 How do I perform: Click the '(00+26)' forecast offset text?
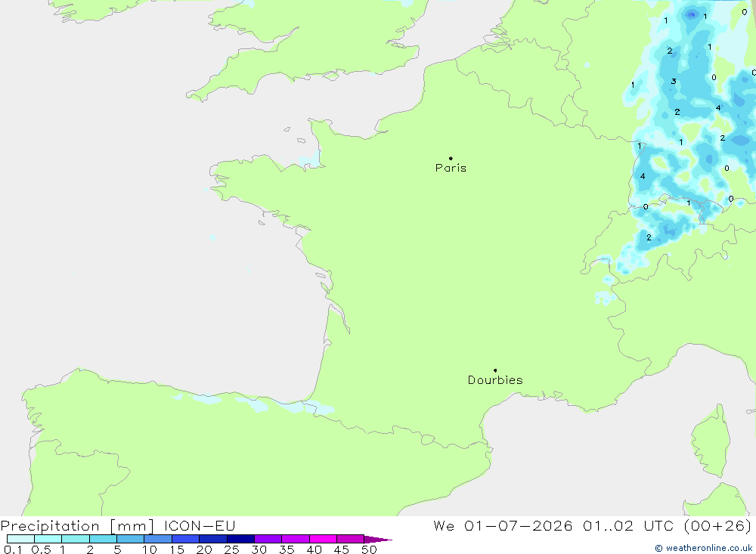(717, 525)
